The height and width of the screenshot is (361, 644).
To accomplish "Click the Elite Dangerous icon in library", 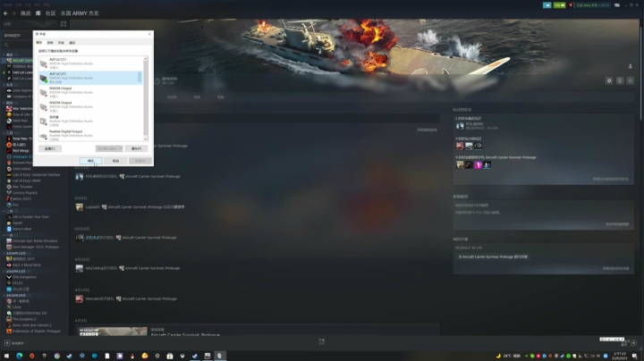I will 9,277.
